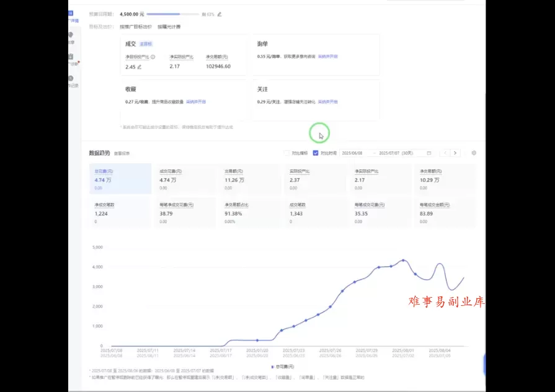Click the 数据趋势 section heading
This screenshot has height=392, width=555.
99,153
